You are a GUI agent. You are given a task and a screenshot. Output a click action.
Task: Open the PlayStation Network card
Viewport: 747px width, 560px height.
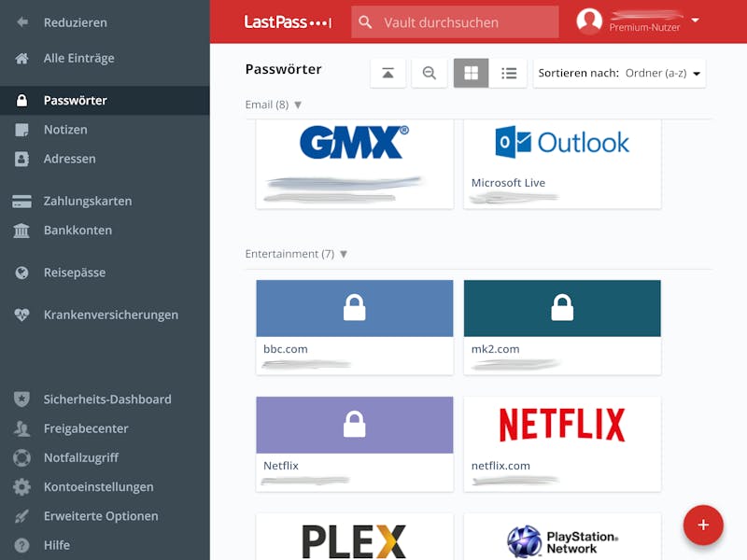point(562,537)
